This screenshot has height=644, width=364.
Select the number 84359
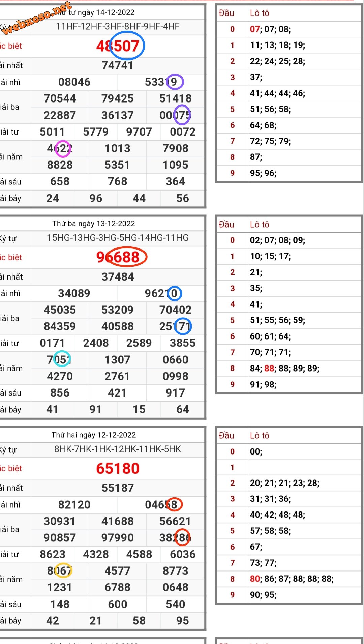[x=60, y=326]
